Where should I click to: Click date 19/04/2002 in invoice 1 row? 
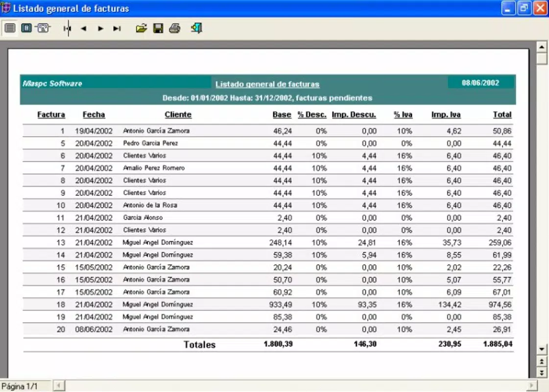click(x=94, y=131)
